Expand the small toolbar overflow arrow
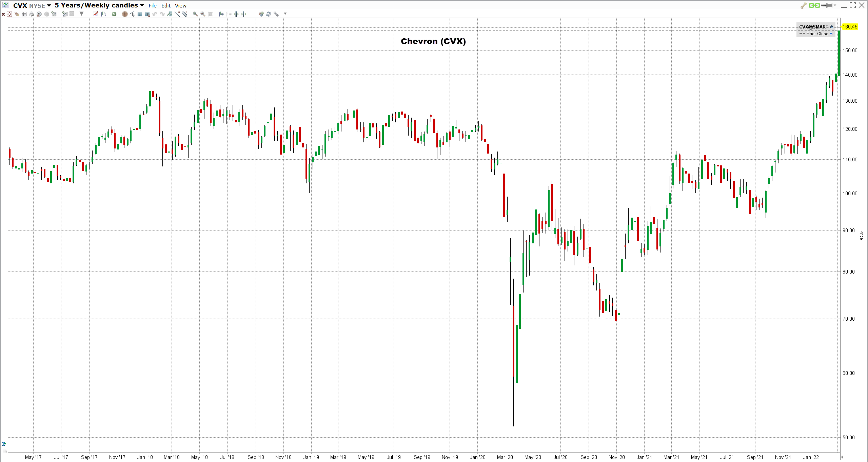Screen dimensions: 868x462 tap(285, 14)
